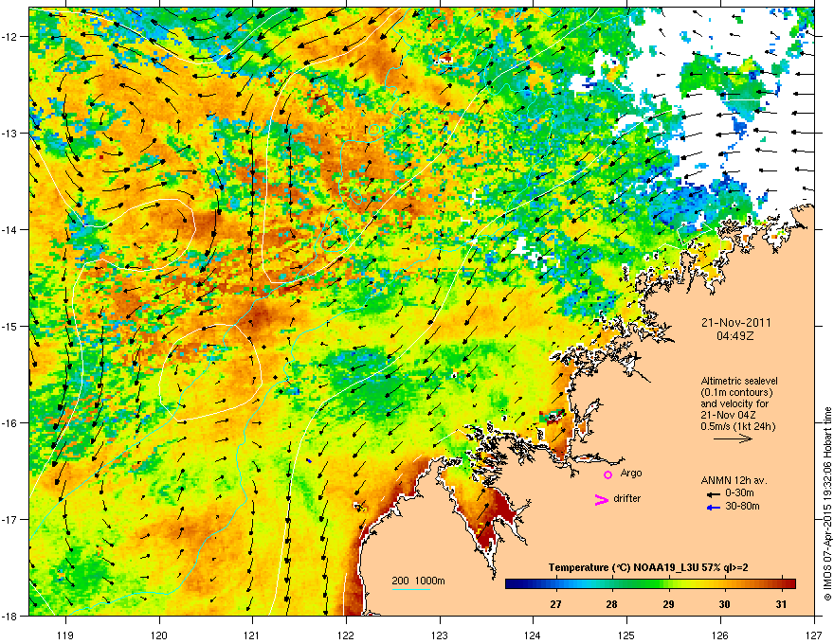This screenshot has width=834, height=644.
Task: Click the colorbar tick label 28
Action: click(x=611, y=604)
